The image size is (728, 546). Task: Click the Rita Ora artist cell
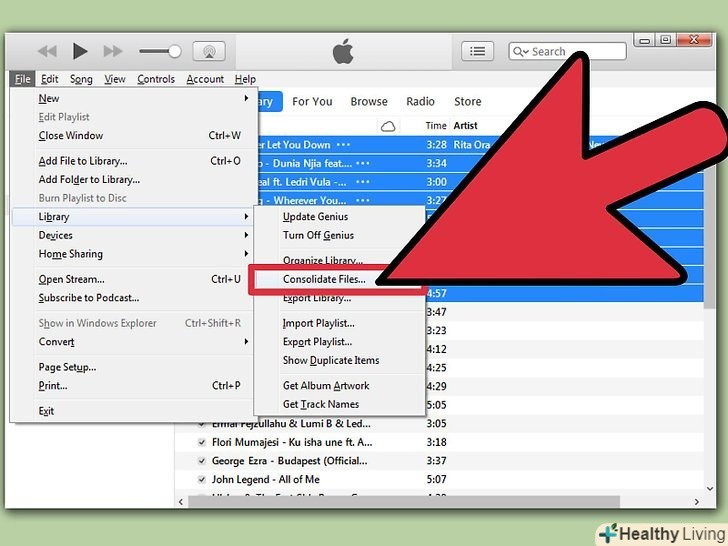[471, 145]
